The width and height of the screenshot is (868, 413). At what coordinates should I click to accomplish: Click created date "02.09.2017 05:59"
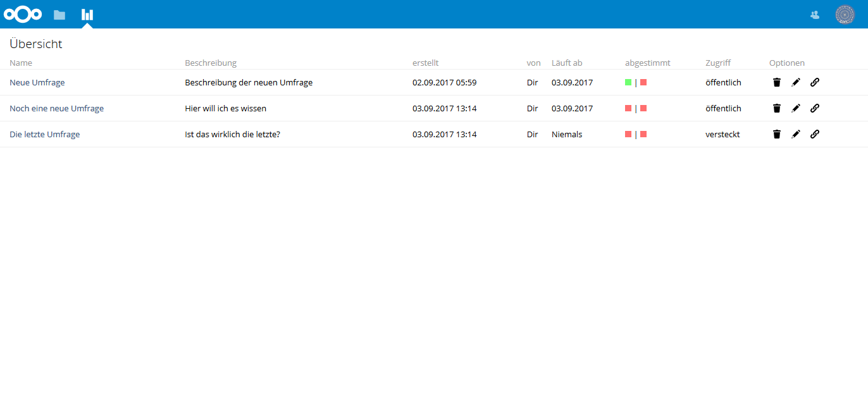(444, 82)
